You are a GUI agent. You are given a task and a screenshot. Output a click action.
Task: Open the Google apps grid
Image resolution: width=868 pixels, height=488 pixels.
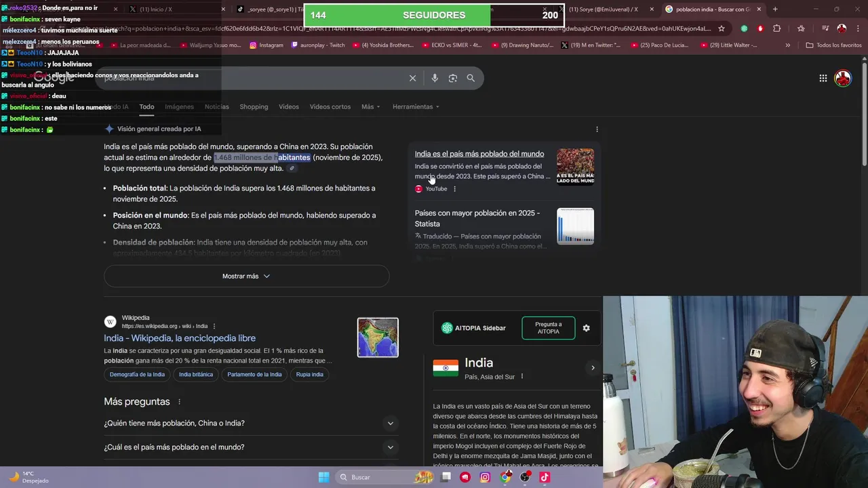click(x=823, y=78)
